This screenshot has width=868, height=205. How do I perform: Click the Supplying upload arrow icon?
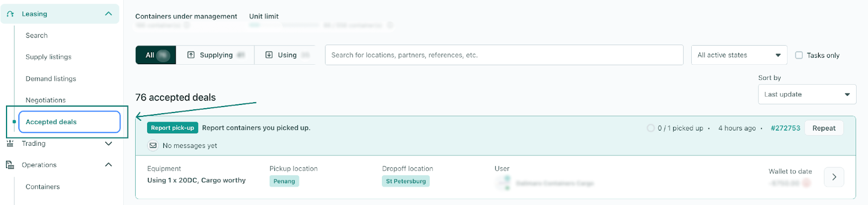click(191, 55)
